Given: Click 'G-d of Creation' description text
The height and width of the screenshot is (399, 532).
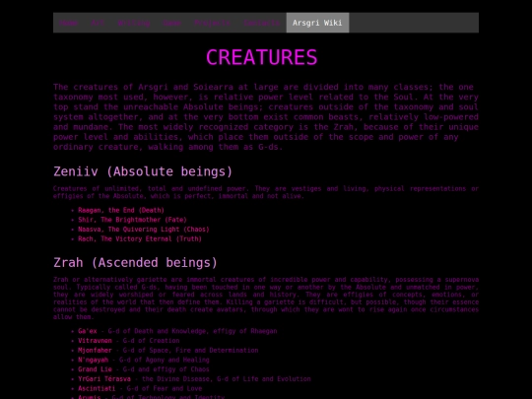Looking at the screenshot, I should 151,341.
